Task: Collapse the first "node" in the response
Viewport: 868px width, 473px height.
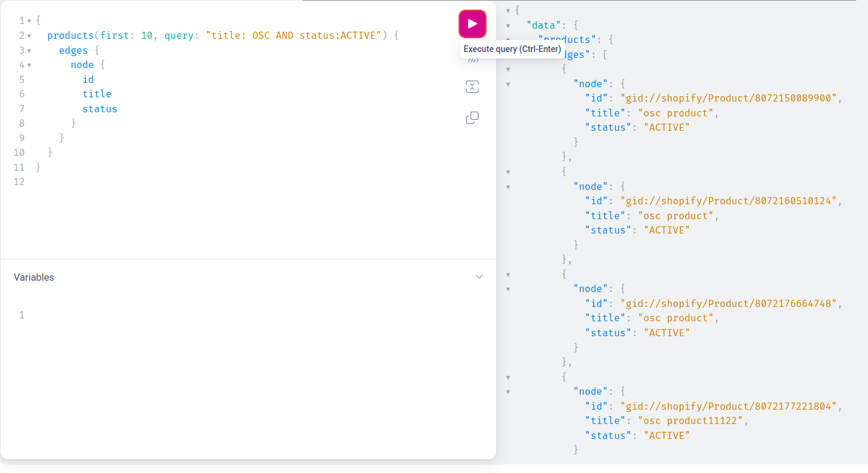Action: click(508, 84)
